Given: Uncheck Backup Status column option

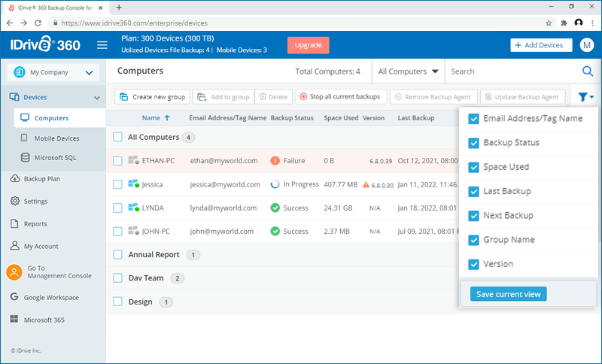Looking at the screenshot, I should click(x=474, y=143).
